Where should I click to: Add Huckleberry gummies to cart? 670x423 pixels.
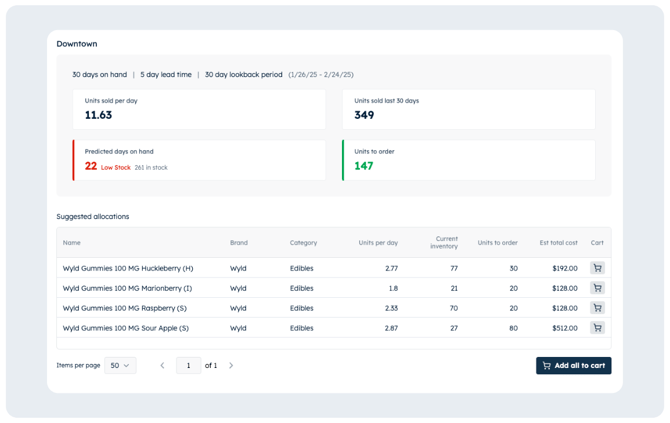tap(597, 268)
